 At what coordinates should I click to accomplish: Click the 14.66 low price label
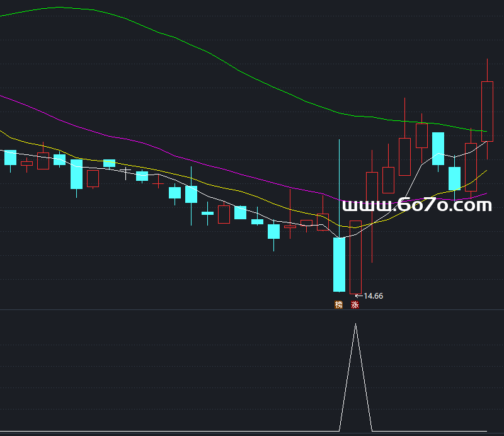point(373,295)
